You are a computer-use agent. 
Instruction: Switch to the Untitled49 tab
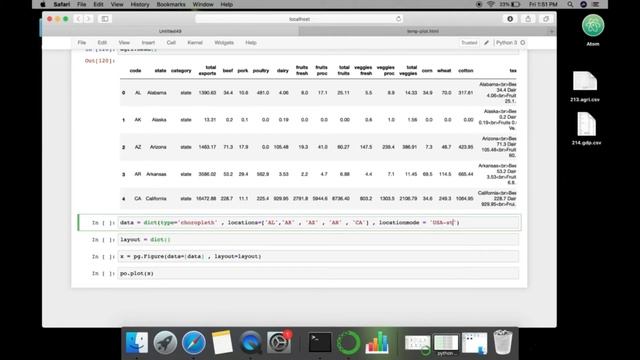coord(170,31)
